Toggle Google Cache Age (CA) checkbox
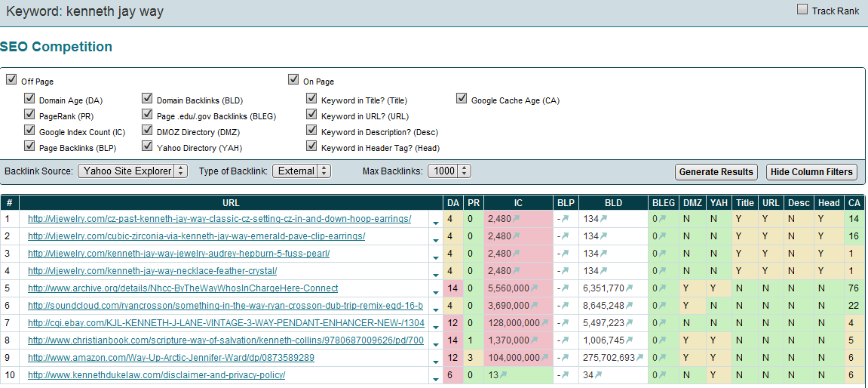The height and width of the screenshot is (388, 868). coord(462,99)
